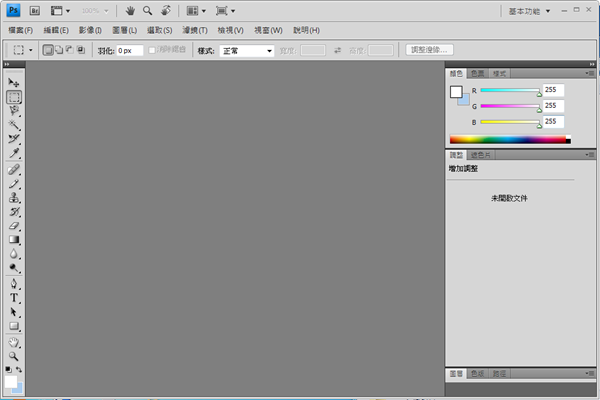Click the 調整邊緣... (Refine Edge) button
The height and width of the screenshot is (400, 600).
(x=430, y=49)
